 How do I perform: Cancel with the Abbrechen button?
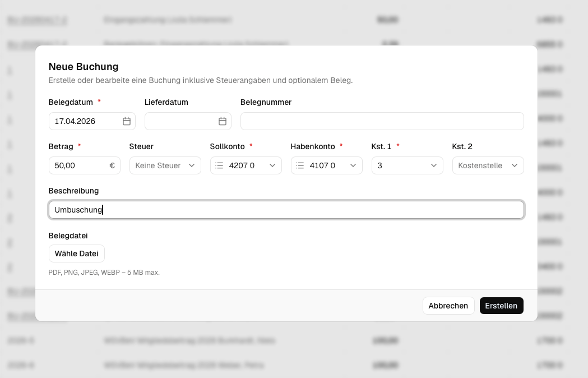coord(448,306)
